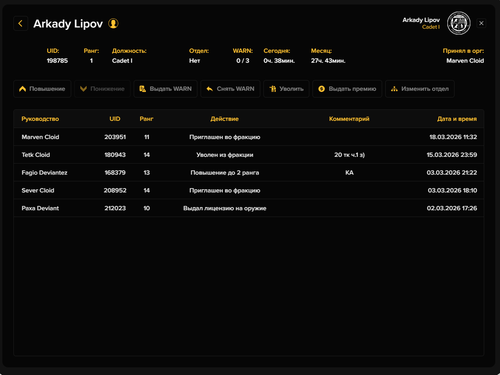Click the date 03.03.2026 18:10

coord(452,190)
